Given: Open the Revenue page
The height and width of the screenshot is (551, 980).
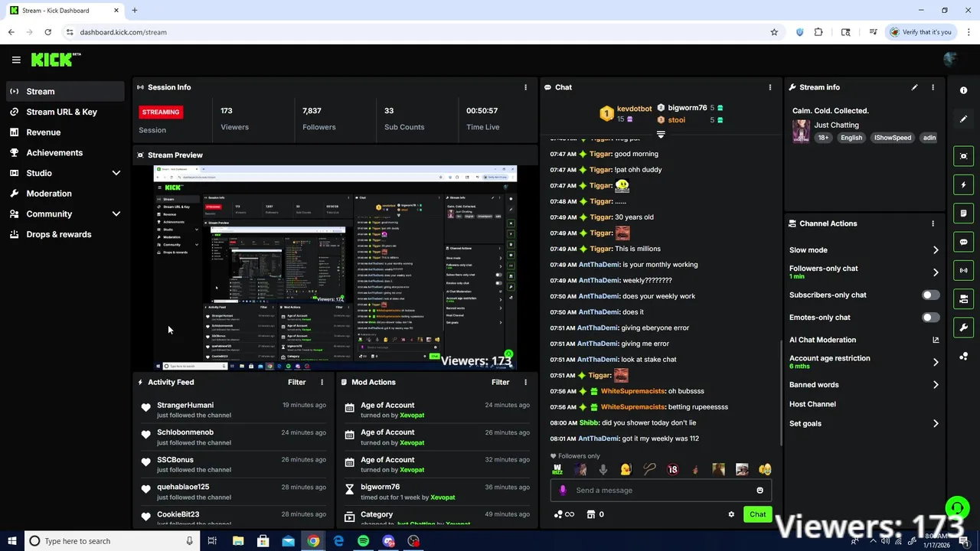Looking at the screenshot, I should tap(65, 132).
